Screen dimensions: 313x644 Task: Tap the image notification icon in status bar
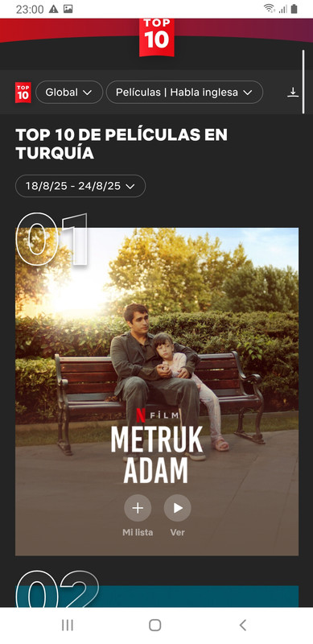pyautogui.click(x=68, y=9)
